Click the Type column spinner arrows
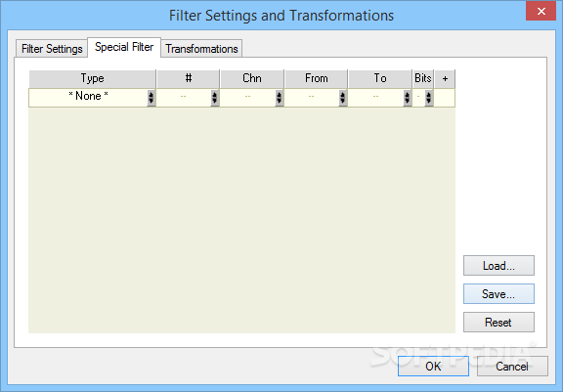 click(152, 98)
